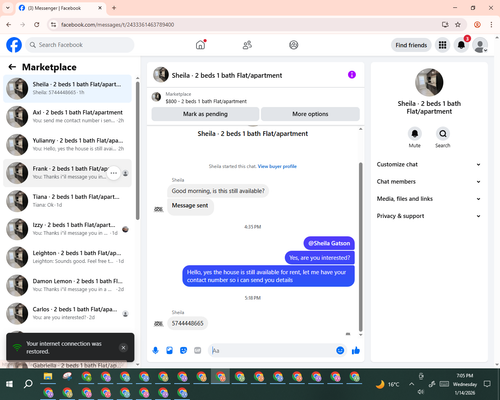Select Messenger | Facebook tab
The height and width of the screenshot is (400, 500).
point(61,8)
